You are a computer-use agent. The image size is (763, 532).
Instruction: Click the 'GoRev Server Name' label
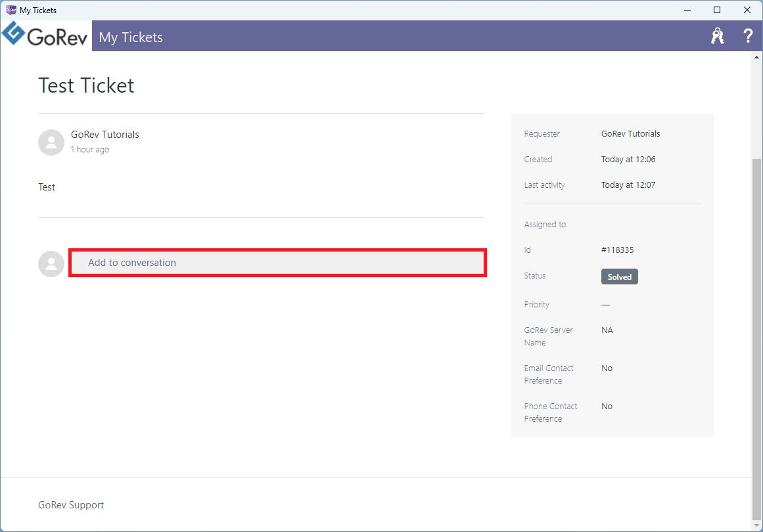pos(548,336)
